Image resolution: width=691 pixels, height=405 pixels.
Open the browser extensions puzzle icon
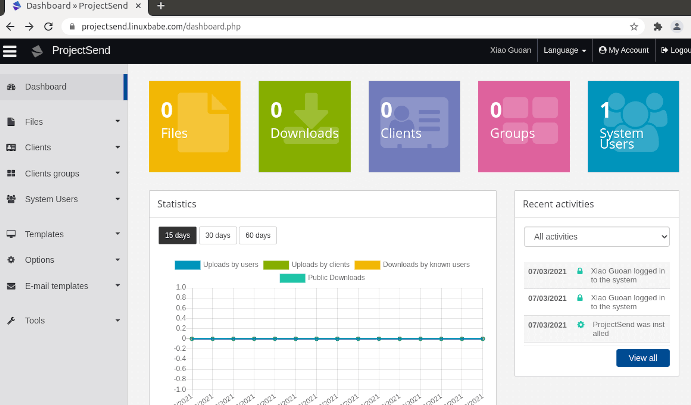(657, 26)
